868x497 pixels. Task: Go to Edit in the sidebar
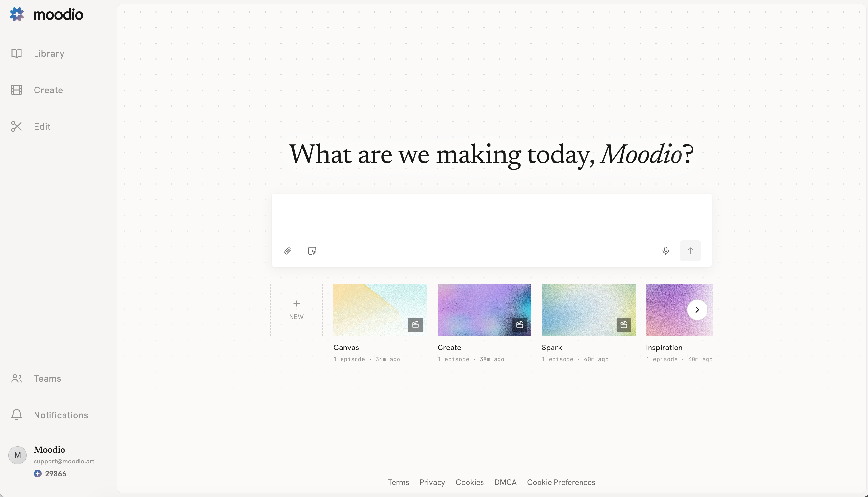[42, 127]
